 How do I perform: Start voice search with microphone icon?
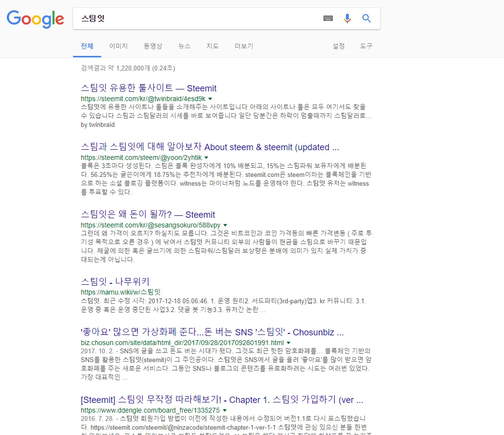(x=347, y=18)
